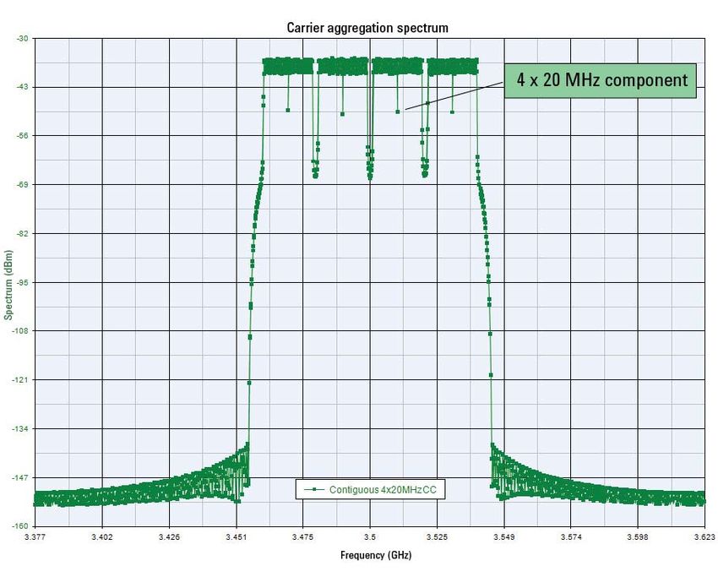Click the x-axis label '3.598'
The image size is (718, 588).
coord(638,537)
